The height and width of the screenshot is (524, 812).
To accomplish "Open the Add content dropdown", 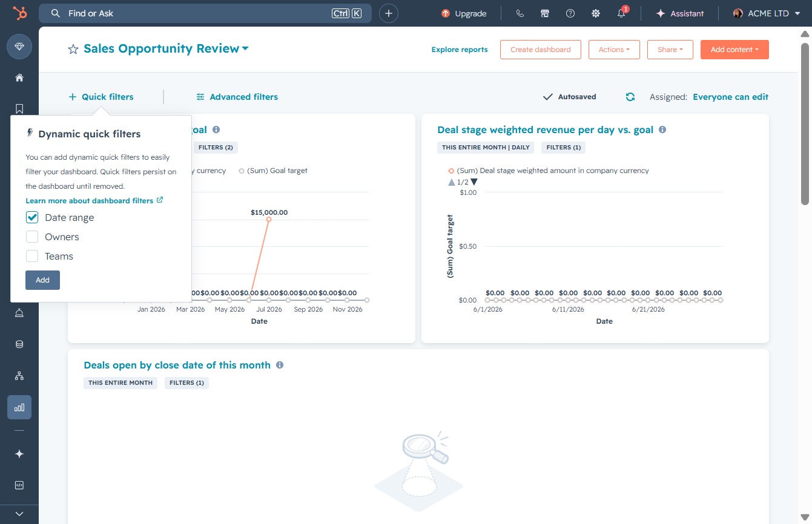I will (734, 50).
